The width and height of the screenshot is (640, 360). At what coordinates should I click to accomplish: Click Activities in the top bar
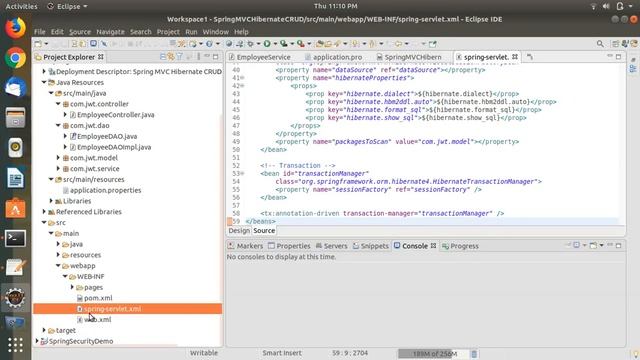point(21,6)
